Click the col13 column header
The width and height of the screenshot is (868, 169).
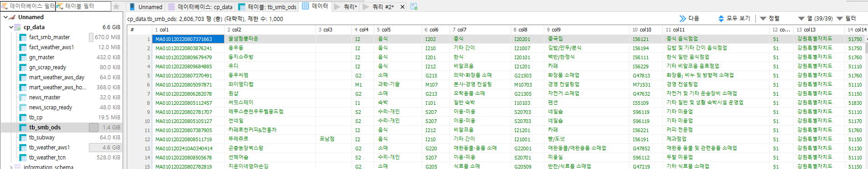tap(819, 30)
